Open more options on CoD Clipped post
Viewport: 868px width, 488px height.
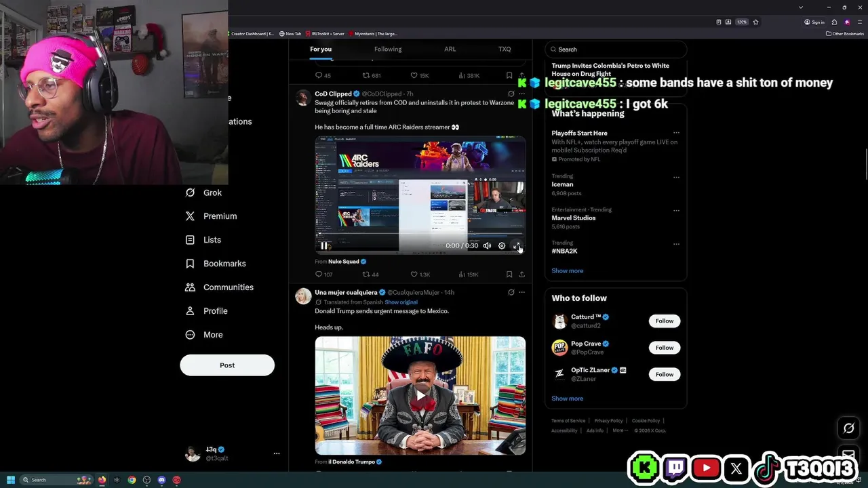coord(521,94)
